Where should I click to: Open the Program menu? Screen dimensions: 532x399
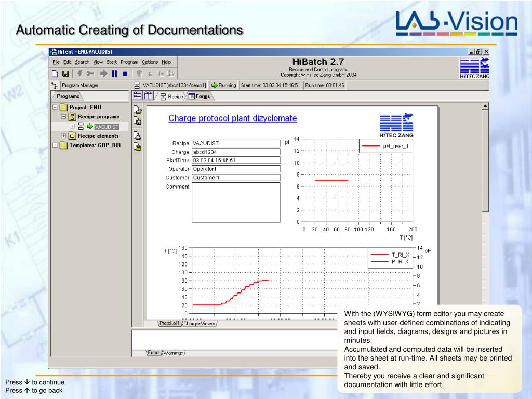pos(129,62)
